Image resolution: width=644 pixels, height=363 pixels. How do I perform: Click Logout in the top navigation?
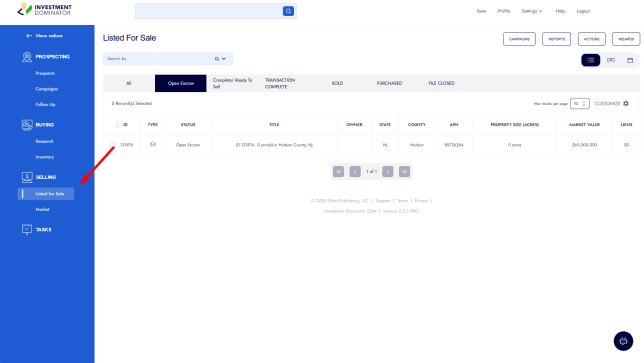[583, 11]
